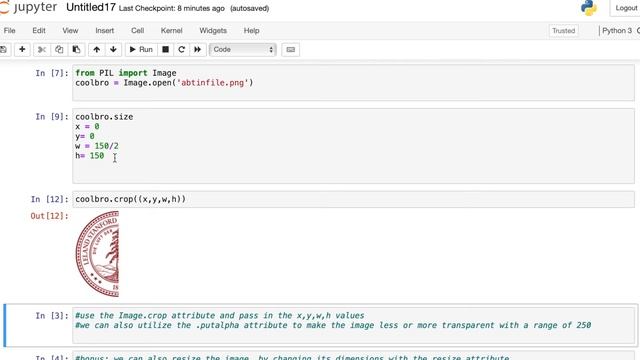Run the selected cell
This screenshot has height=360, width=640.
141,49
